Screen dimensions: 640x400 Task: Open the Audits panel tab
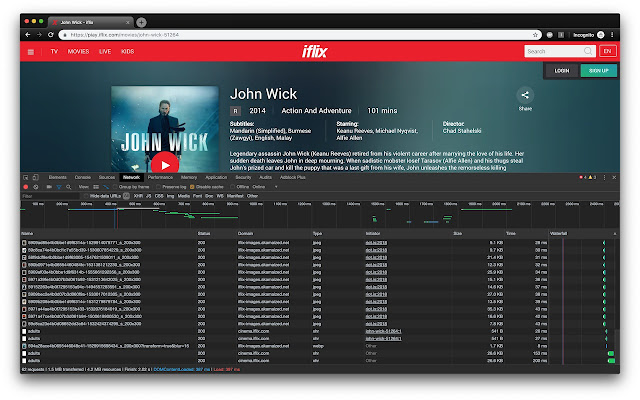[x=265, y=178]
